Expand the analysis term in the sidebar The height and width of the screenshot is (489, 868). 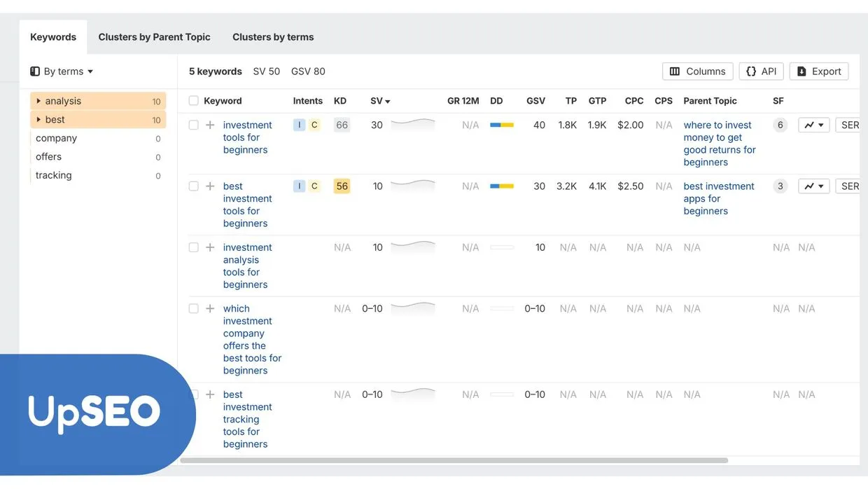[40, 100]
